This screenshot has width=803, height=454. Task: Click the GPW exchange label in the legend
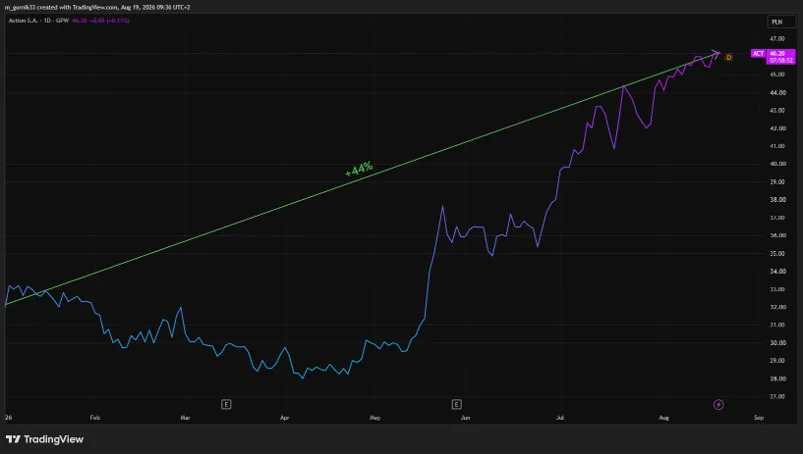62,20
